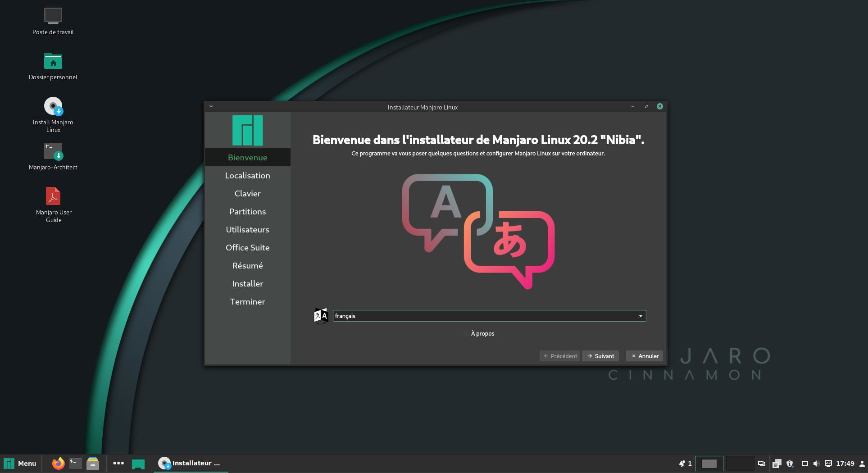This screenshot has height=473, width=868.
Task: Click the Précédent button
Action: click(560, 356)
